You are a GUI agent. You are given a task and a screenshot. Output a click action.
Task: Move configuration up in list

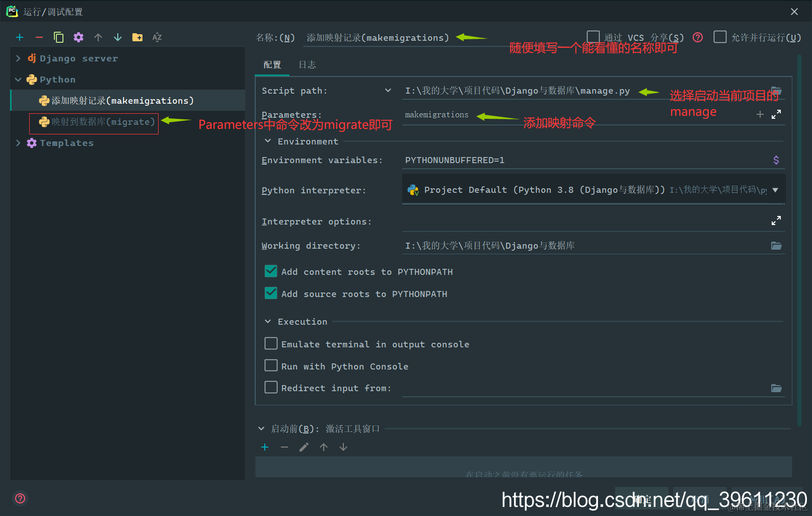[98, 37]
